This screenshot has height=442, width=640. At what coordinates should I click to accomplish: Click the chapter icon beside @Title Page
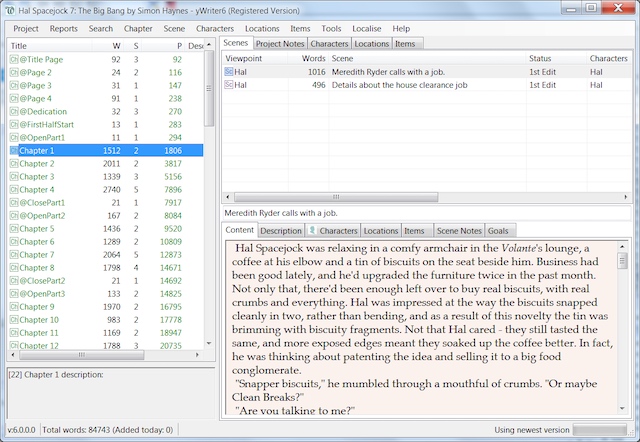pyautogui.click(x=14, y=60)
